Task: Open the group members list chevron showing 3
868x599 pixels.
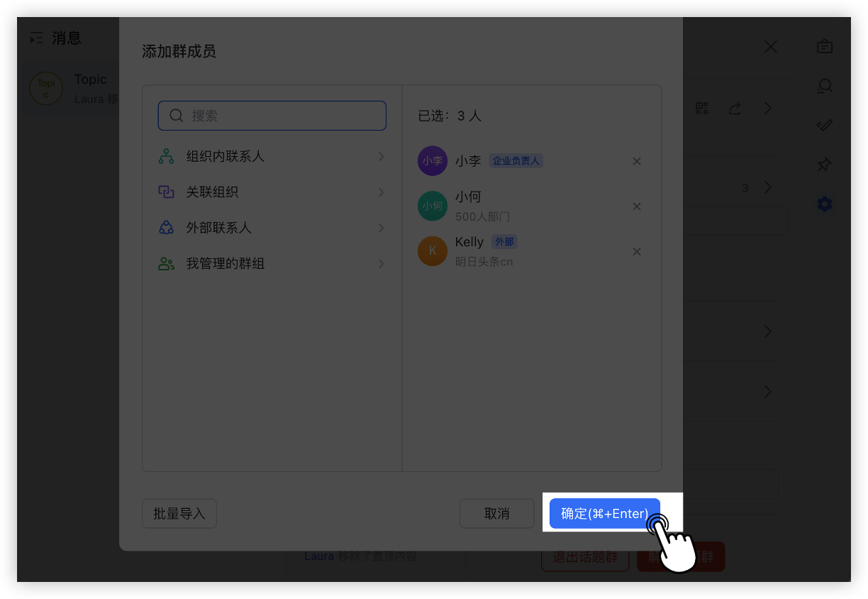Action: tap(767, 187)
